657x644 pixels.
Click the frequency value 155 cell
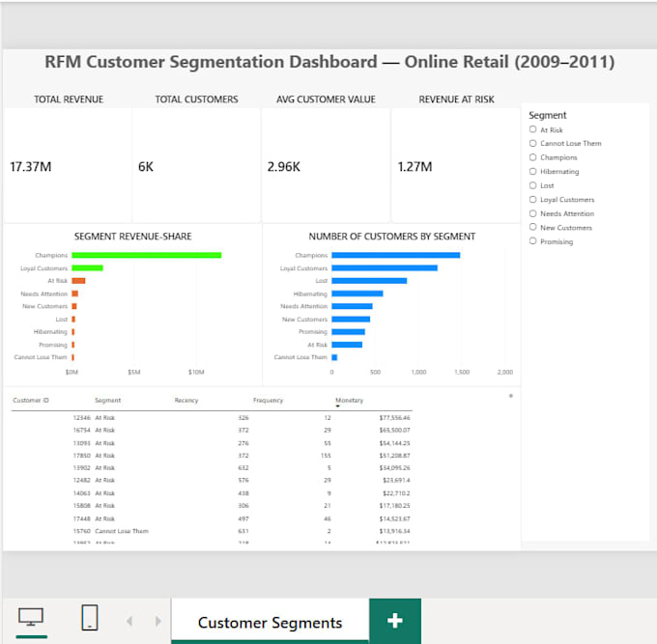click(326, 455)
